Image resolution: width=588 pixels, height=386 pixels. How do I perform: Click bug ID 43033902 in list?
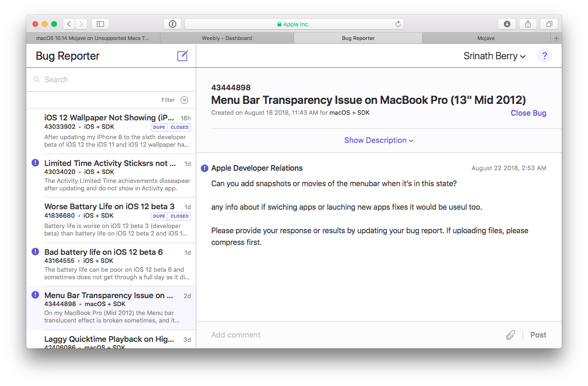pyautogui.click(x=60, y=127)
